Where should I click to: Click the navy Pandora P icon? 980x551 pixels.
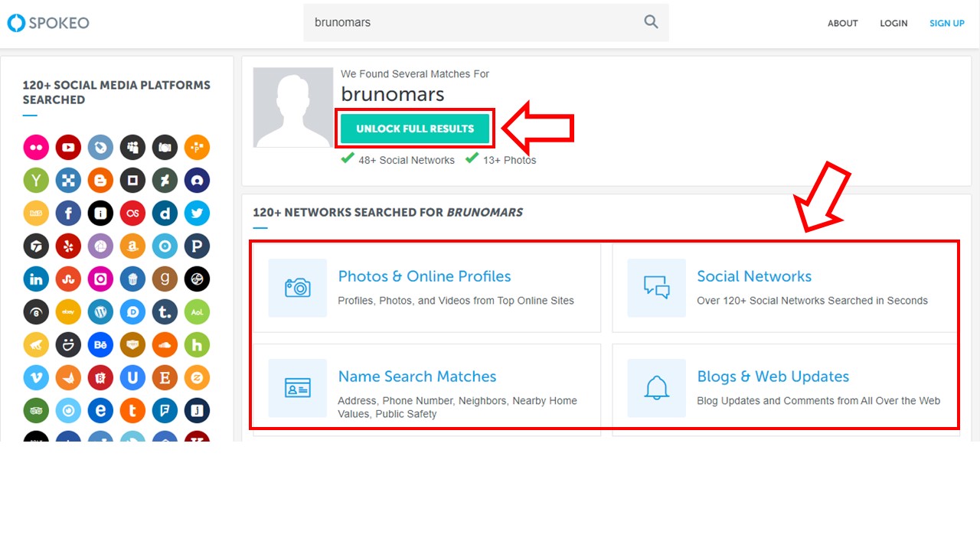197,246
